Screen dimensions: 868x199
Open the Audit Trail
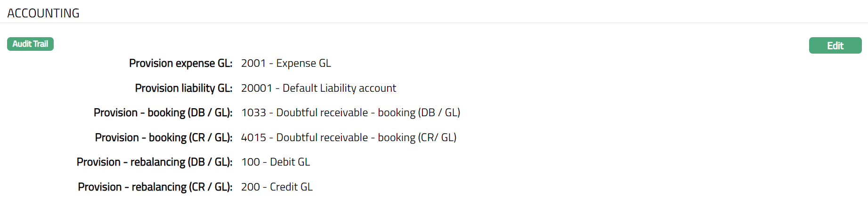(x=30, y=44)
